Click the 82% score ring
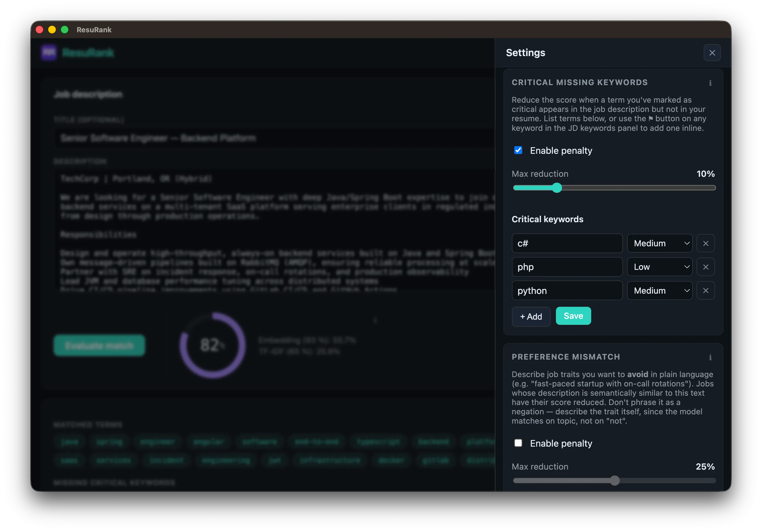Image resolution: width=762 pixels, height=532 pixels. tap(212, 345)
